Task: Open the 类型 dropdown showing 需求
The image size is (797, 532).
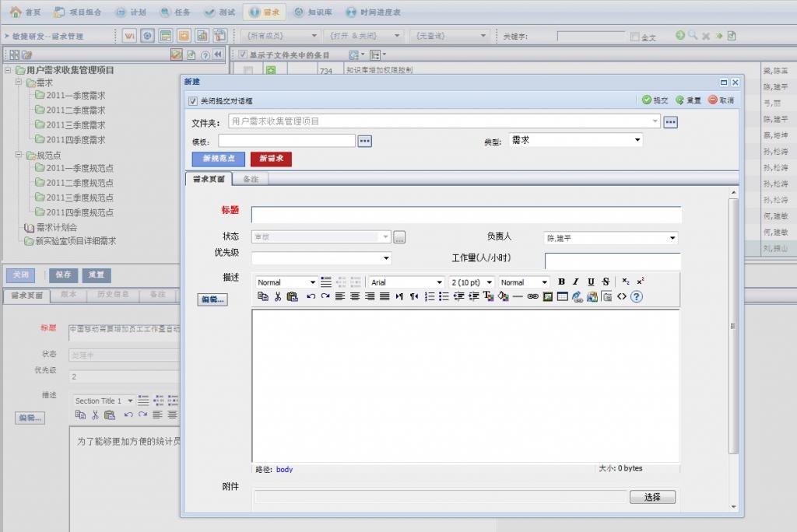Action: click(x=576, y=140)
